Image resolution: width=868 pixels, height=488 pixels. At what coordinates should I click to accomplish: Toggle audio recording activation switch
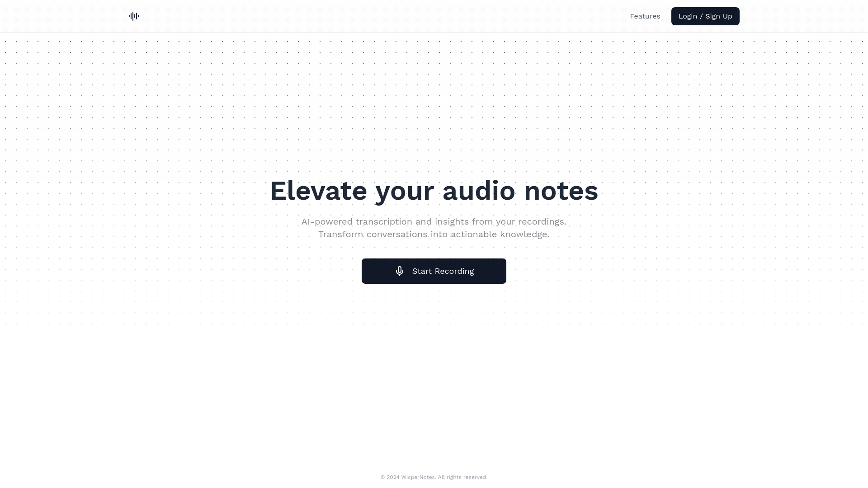(434, 271)
